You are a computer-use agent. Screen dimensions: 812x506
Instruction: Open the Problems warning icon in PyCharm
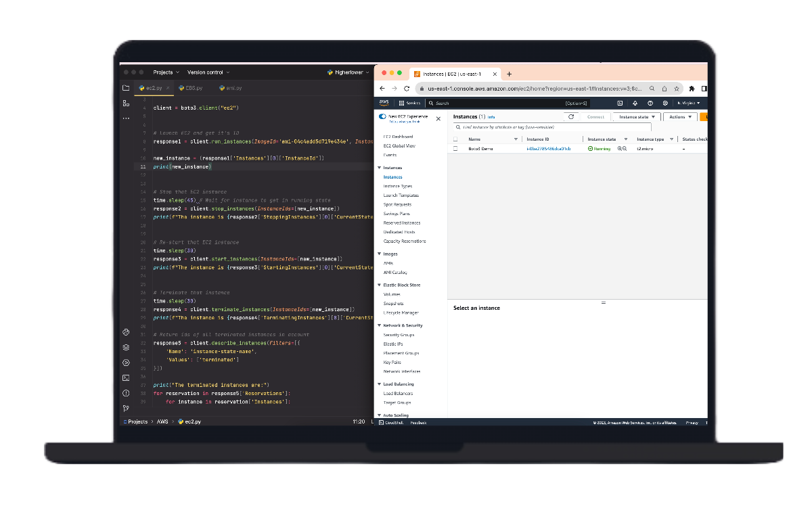tap(126, 393)
